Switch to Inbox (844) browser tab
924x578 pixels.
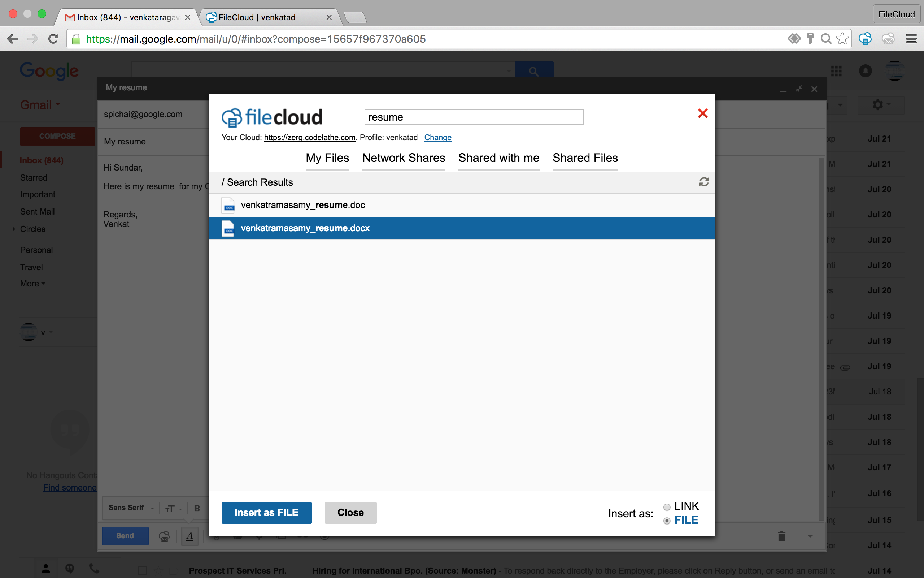[126, 17]
